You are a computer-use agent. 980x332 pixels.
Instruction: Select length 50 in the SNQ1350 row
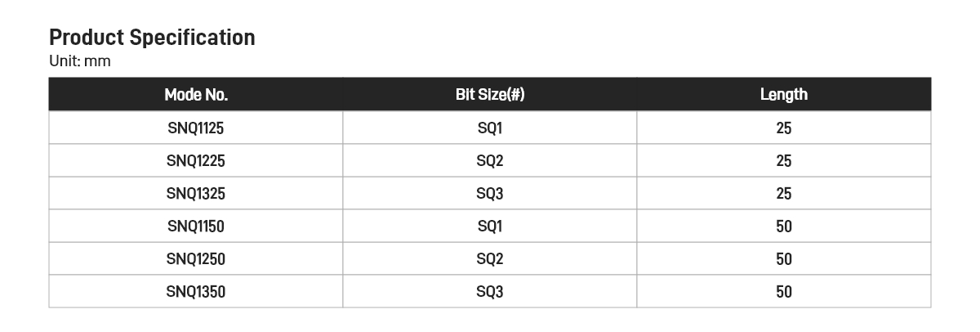pos(784,292)
